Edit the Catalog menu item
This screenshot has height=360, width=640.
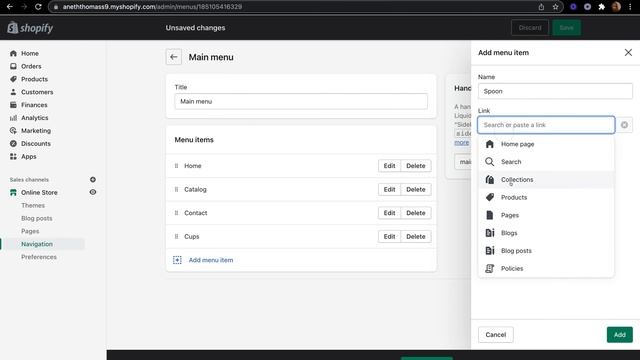389,189
